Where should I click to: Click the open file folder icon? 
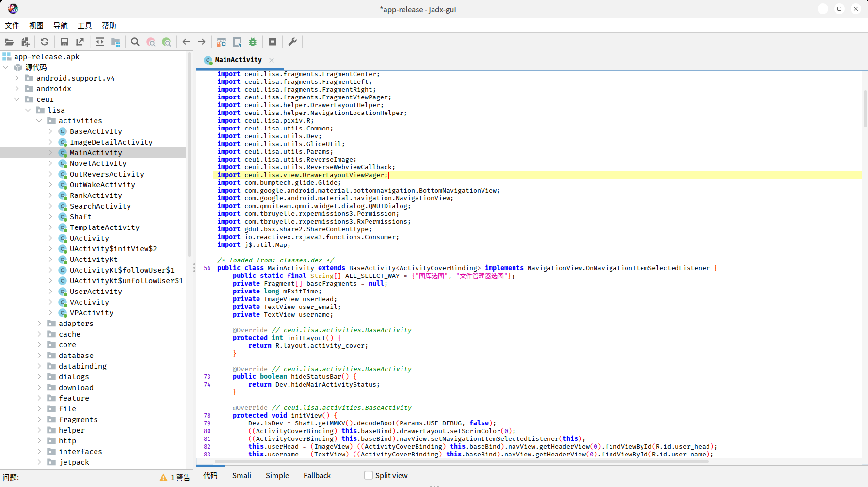pyautogui.click(x=9, y=42)
